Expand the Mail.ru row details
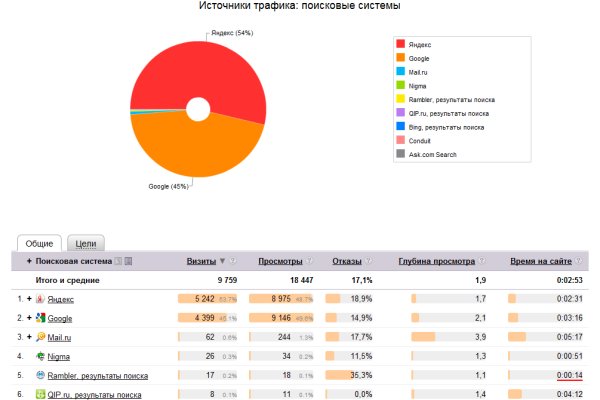 click(x=28, y=337)
